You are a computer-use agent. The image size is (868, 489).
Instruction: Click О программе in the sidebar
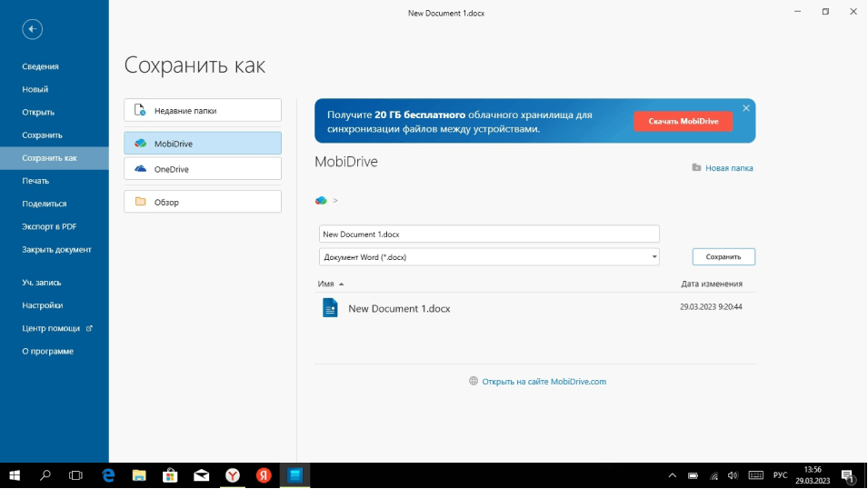(47, 351)
